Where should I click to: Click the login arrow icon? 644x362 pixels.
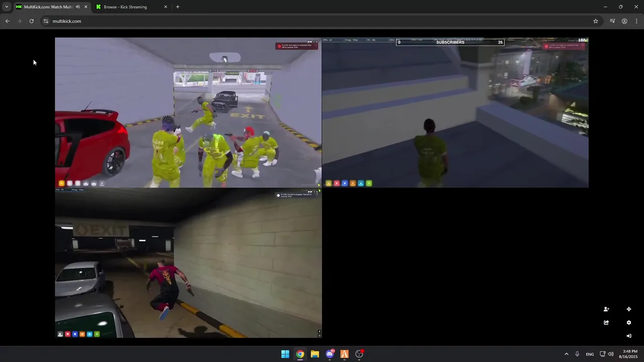click(629, 336)
